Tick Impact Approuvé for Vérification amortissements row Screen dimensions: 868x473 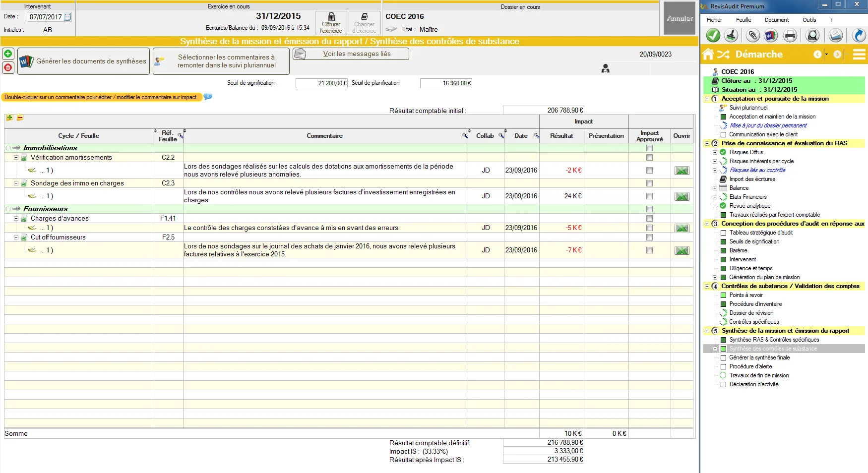pos(649,158)
